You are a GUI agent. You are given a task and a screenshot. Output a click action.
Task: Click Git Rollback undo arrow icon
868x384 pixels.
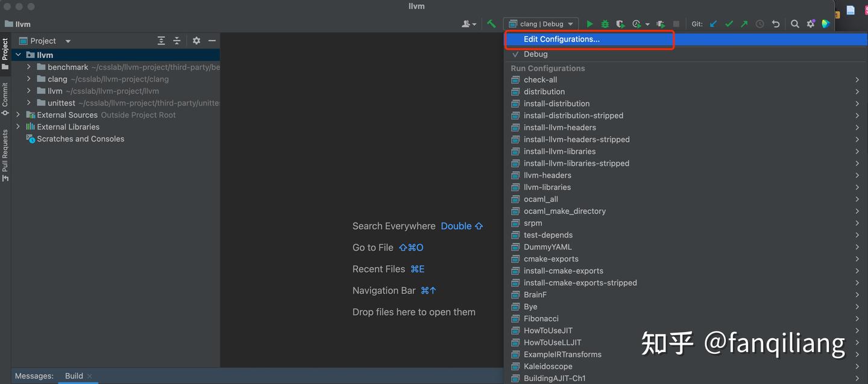tap(776, 24)
